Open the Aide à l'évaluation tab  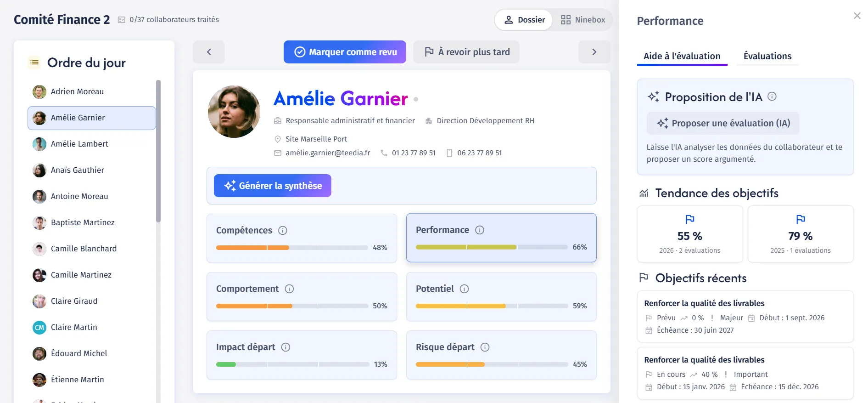click(x=682, y=56)
